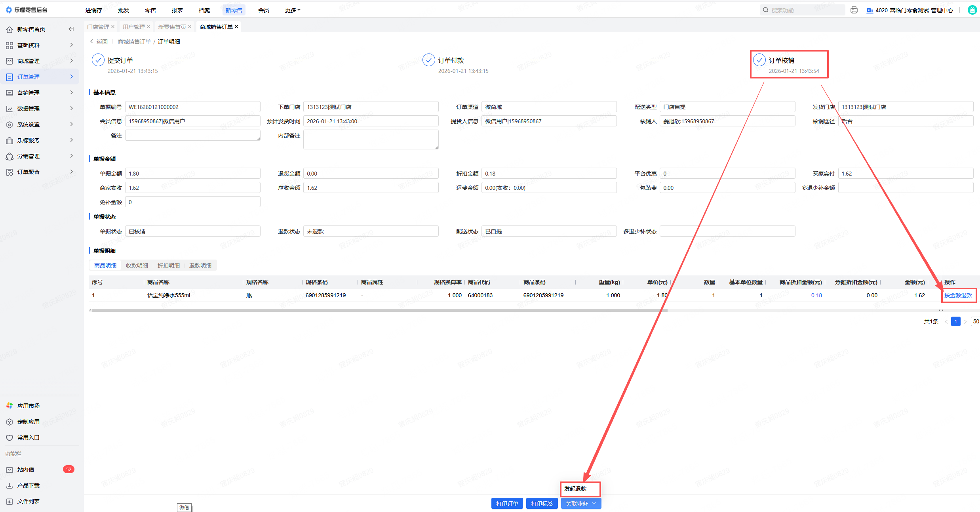Click the 打印订单 button
Image resolution: width=980 pixels, height=512 pixels.
pos(507,504)
